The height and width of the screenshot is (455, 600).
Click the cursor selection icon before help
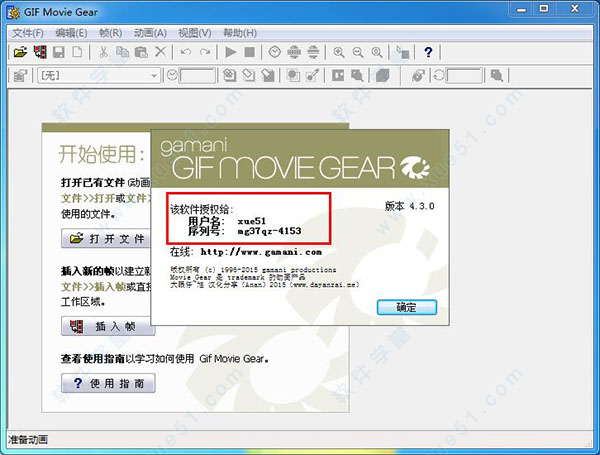coord(403,52)
